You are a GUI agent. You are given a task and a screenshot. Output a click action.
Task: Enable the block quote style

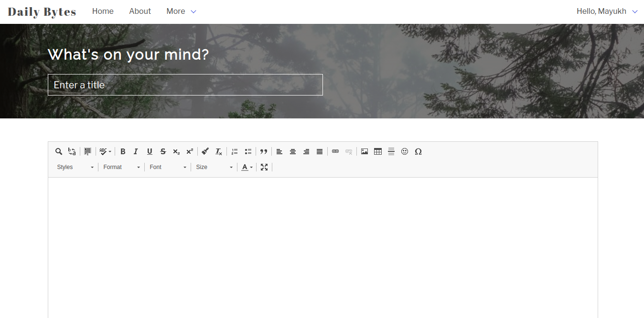click(263, 151)
